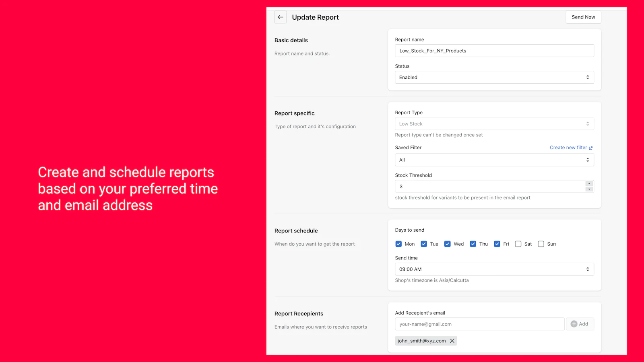Toggle the Fri checkbox off
The height and width of the screenshot is (362, 644).
(497, 244)
